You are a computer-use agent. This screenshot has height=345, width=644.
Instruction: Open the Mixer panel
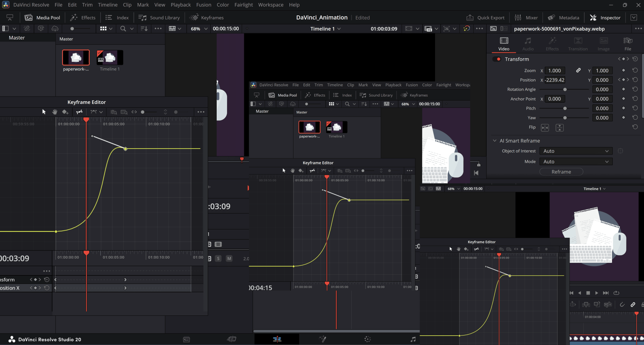(x=526, y=17)
